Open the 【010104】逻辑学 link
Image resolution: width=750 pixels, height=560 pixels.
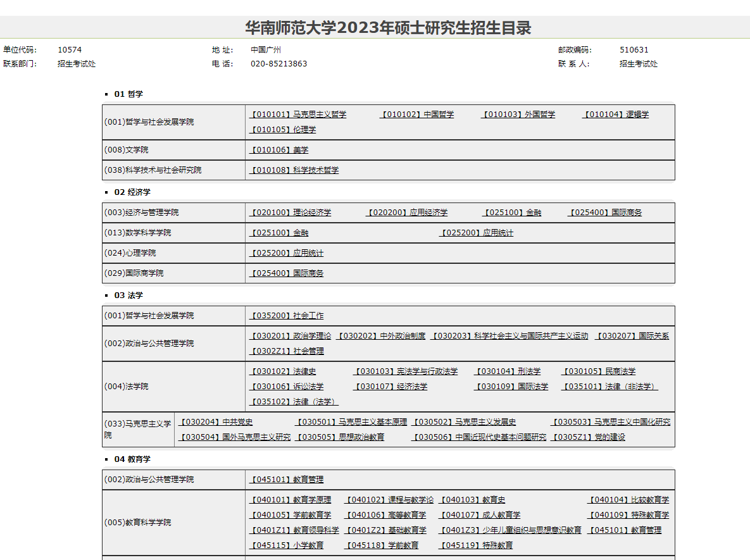pyautogui.click(x=616, y=115)
